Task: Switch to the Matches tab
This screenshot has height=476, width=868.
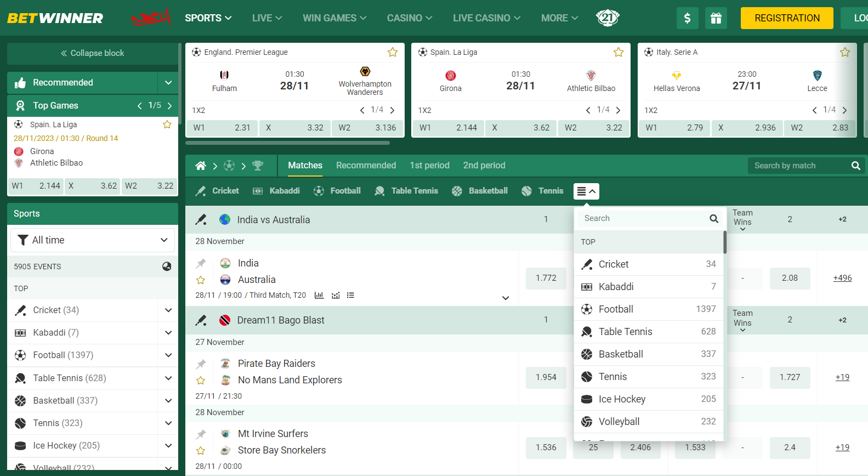Action: point(305,166)
